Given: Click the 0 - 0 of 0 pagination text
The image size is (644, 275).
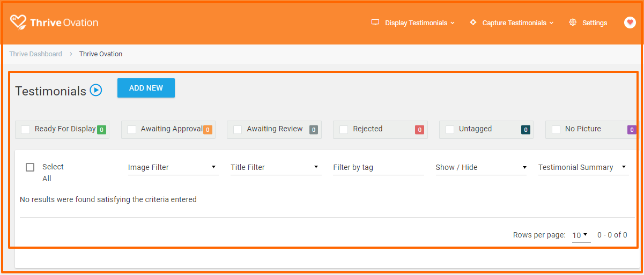Looking at the screenshot, I should tap(612, 235).
